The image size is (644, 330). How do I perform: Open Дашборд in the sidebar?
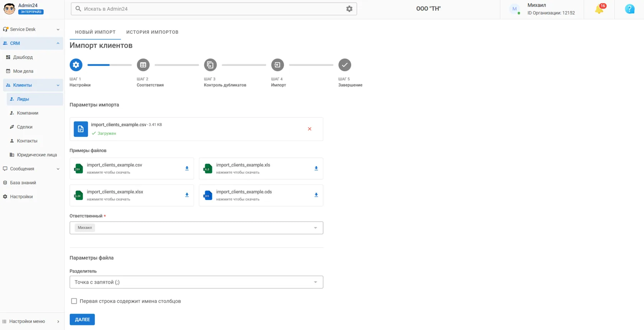(33, 57)
